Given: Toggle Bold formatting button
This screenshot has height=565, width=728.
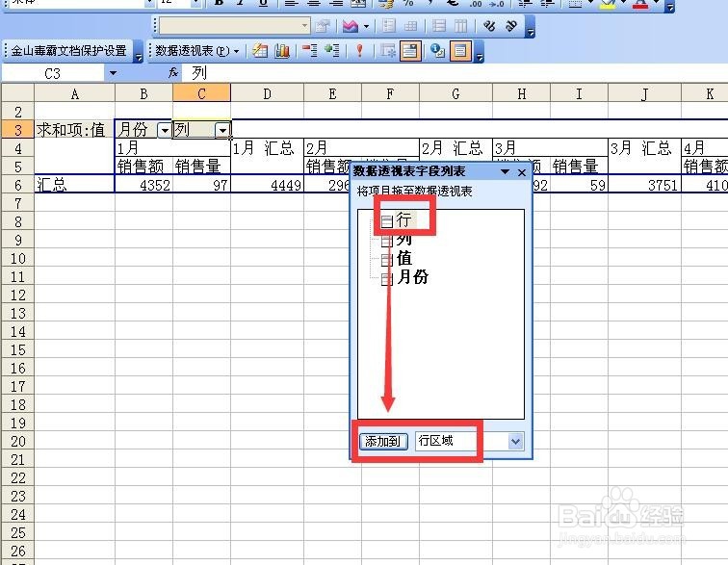Looking at the screenshot, I should pyautogui.click(x=220, y=3).
